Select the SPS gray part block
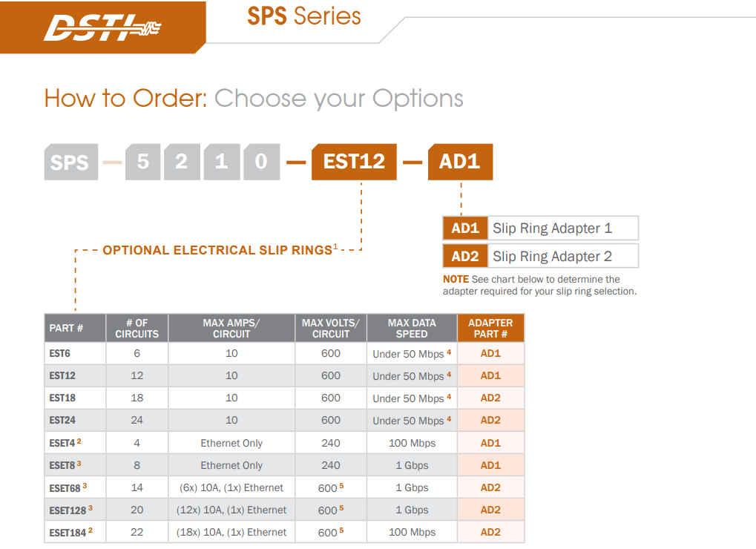The height and width of the screenshot is (549, 756). pos(71,162)
